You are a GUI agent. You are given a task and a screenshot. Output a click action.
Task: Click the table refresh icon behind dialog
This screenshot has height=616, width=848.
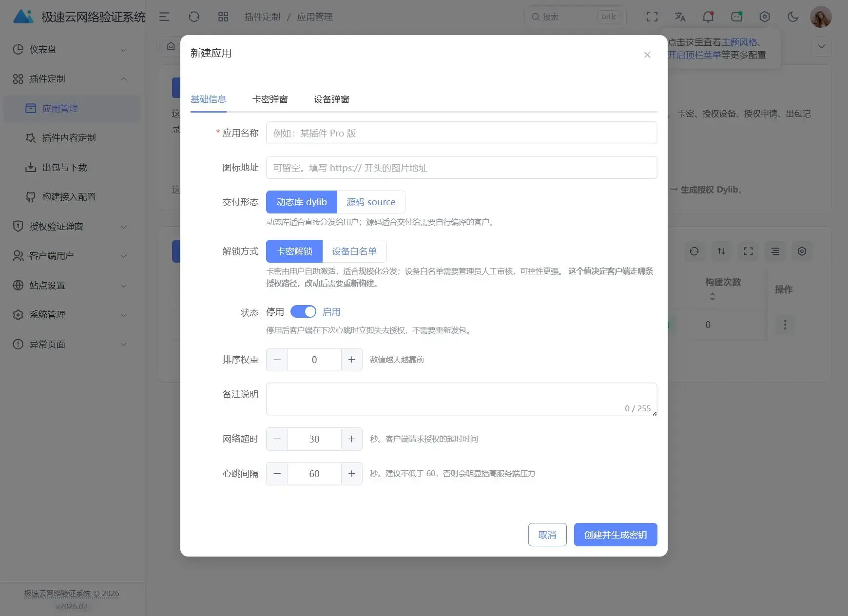point(694,251)
